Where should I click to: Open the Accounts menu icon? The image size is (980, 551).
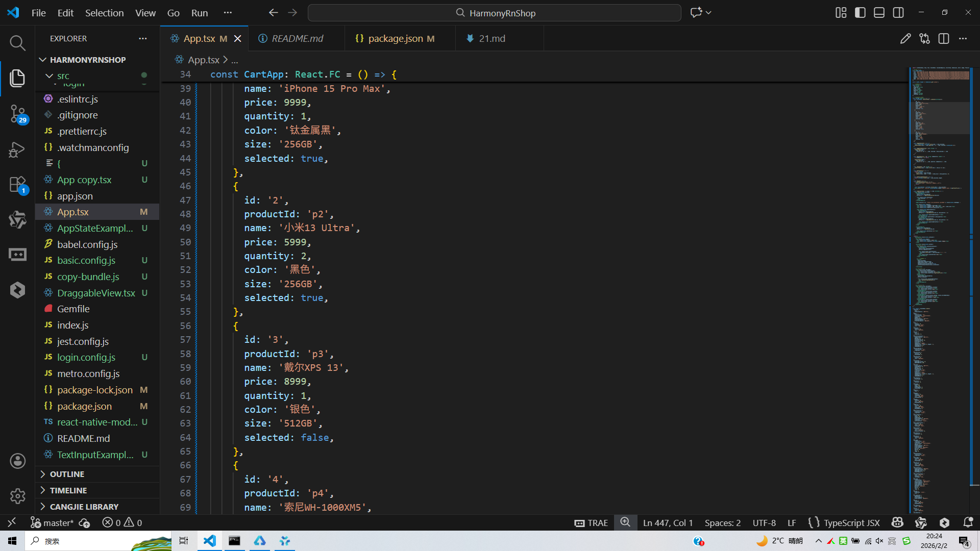17,461
